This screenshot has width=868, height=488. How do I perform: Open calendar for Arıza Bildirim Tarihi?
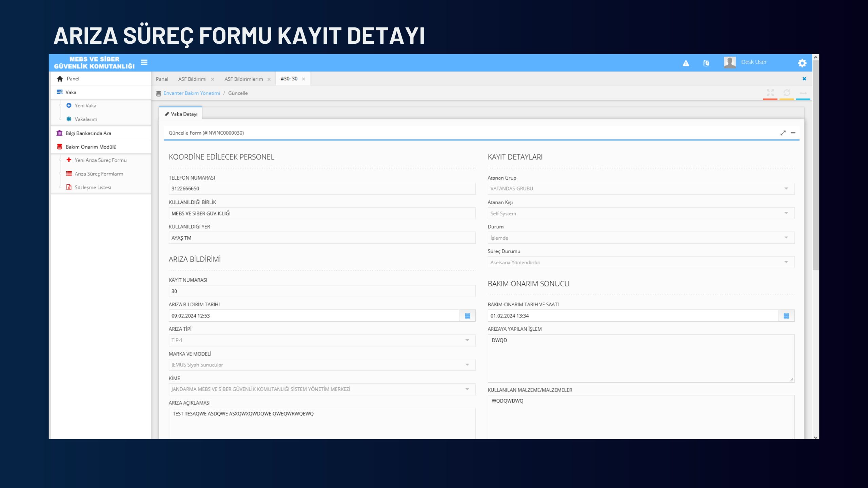[x=468, y=316]
